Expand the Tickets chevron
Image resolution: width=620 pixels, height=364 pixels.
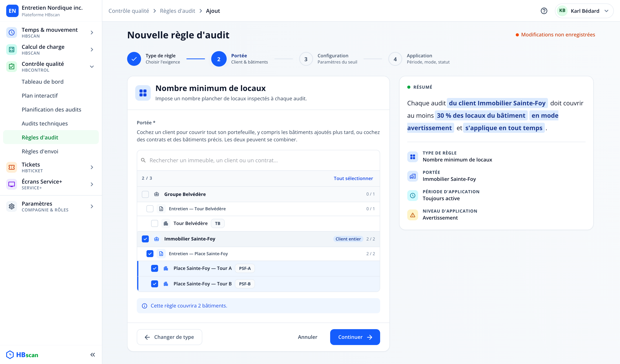tap(92, 167)
